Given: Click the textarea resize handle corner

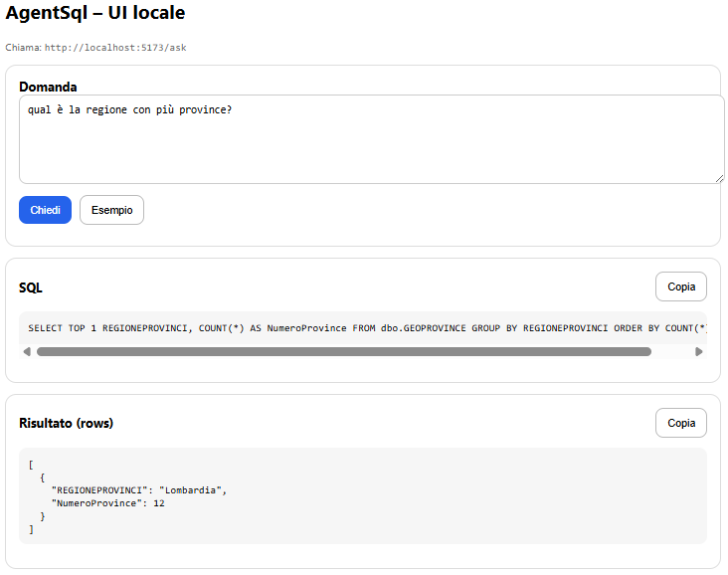Looking at the screenshot, I should pyautogui.click(x=719, y=179).
